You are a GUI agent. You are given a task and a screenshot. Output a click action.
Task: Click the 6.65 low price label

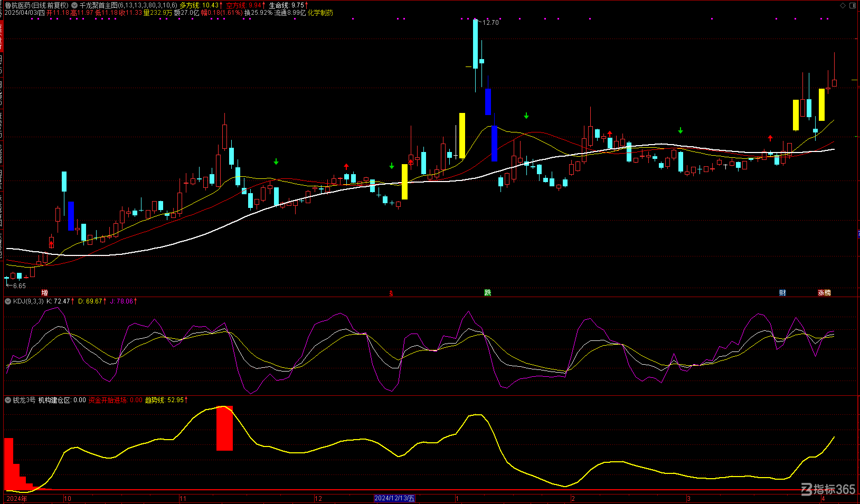19,286
